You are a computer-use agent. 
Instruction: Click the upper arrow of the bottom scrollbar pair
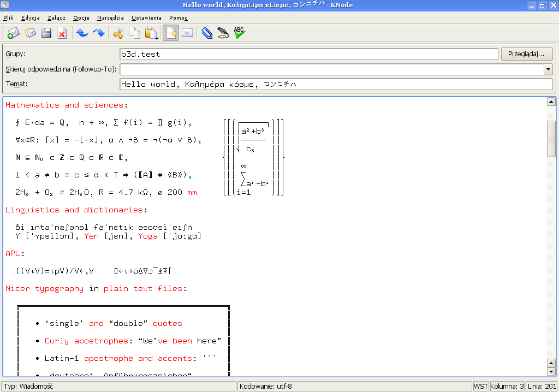(551, 364)
